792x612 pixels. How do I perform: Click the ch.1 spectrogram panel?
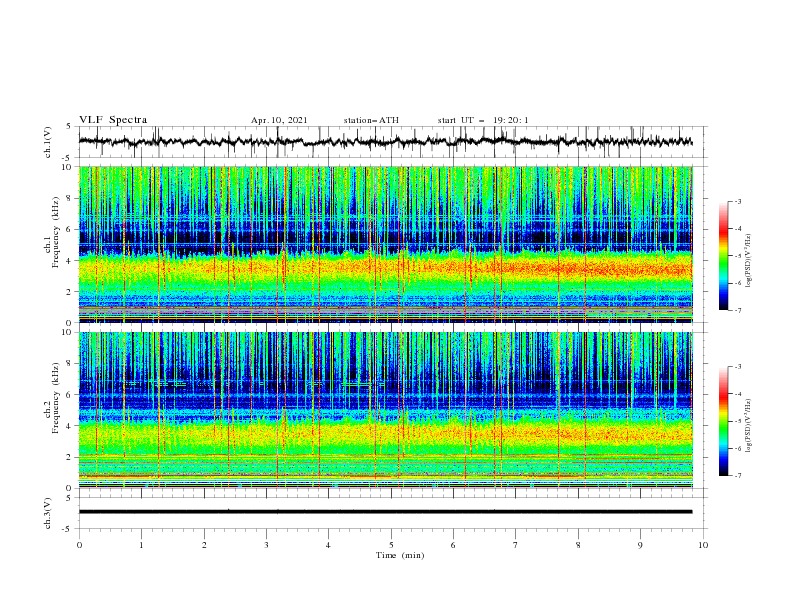(x=385, y=244)
